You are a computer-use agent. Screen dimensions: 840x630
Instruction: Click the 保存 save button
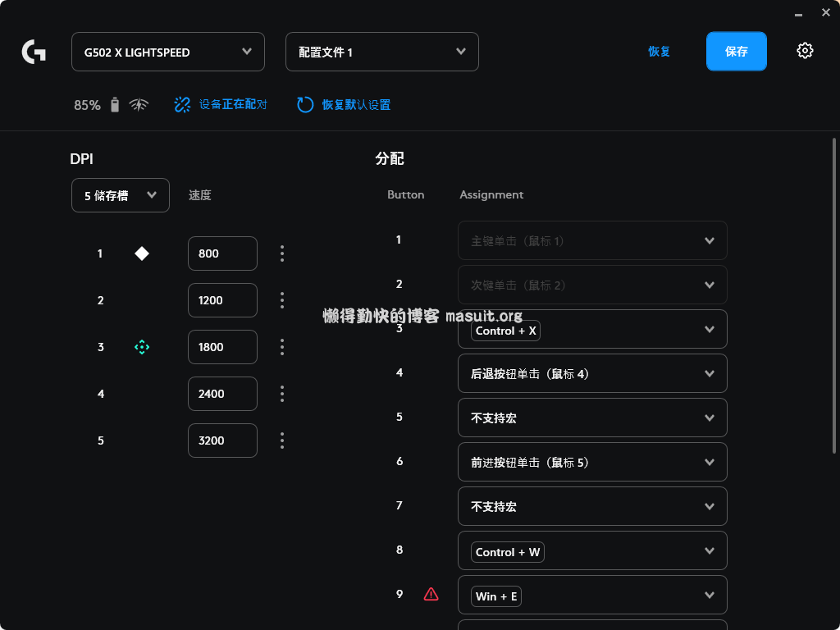point(736,52)
